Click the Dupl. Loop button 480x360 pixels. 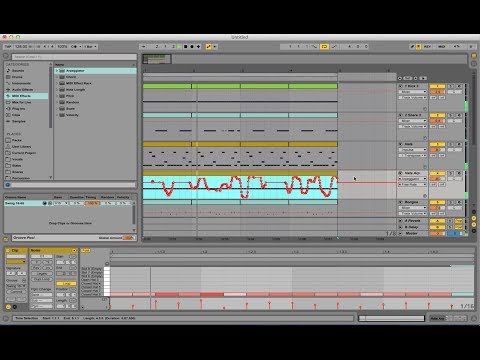42,279
